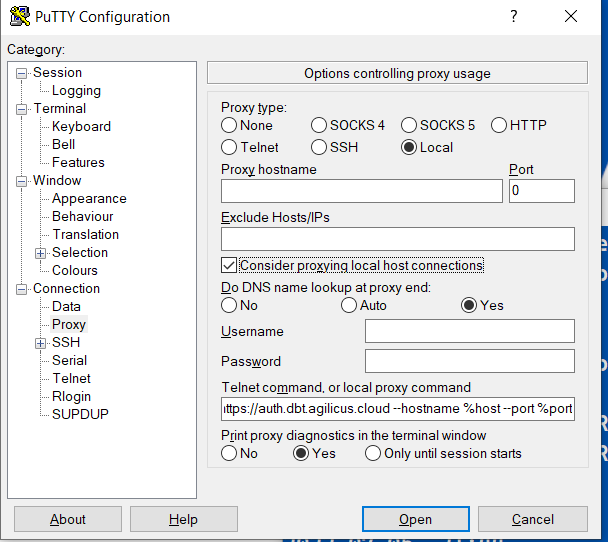The width and height of the screenshot is (608, 542).
Task: Collapse the Connection tree node
Action: tap(22, 290)
